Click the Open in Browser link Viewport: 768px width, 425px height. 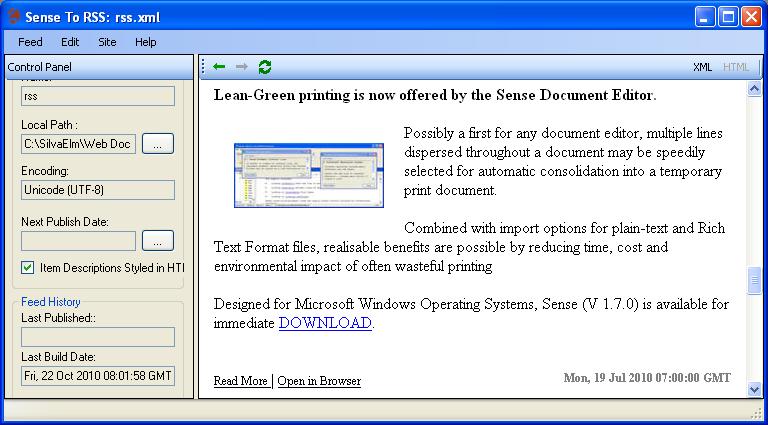319,381
